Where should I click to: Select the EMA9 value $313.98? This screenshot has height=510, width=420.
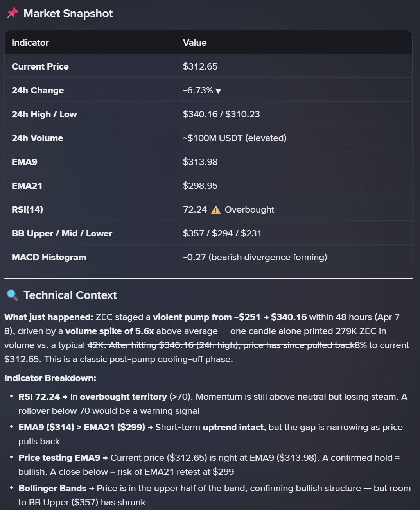coord(200,162)
